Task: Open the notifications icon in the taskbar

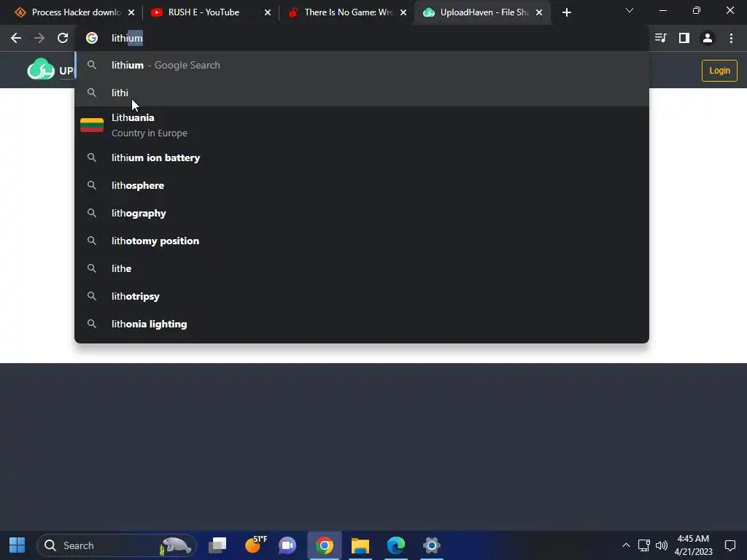Action: tap(729, 545)
